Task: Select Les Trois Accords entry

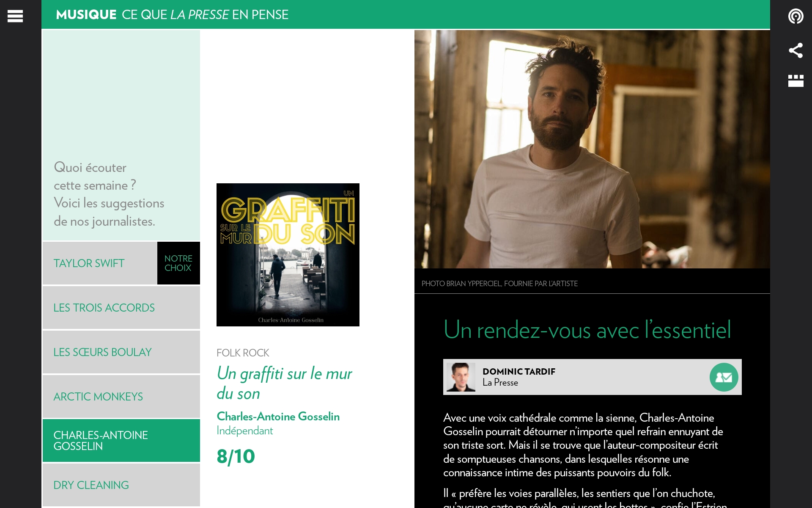Action: coord(121,308)
